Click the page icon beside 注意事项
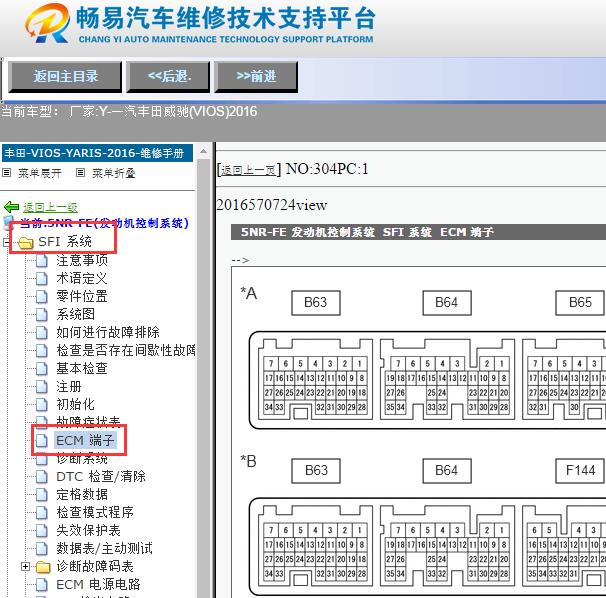This screenshot has height=598, width=606. click(42, 261)
